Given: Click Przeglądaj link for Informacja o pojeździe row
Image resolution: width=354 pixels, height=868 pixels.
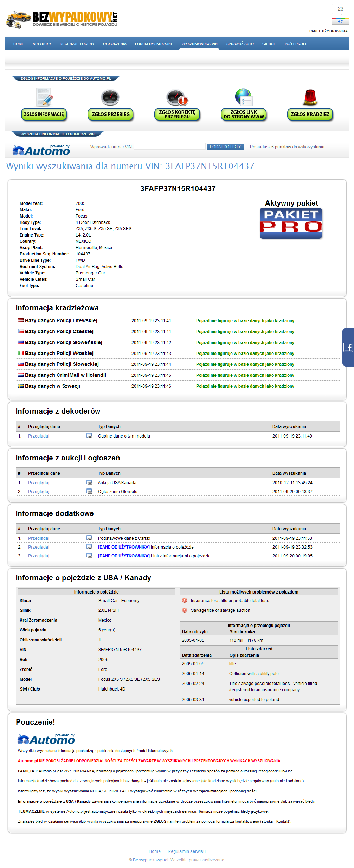Looking at the screenshot, I should click(39, 547).
